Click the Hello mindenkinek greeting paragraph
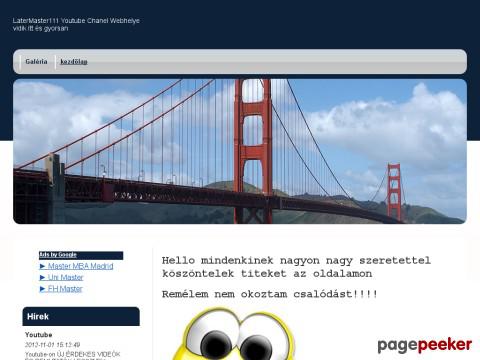Screen dimensions: 480x360 [296, 267]
